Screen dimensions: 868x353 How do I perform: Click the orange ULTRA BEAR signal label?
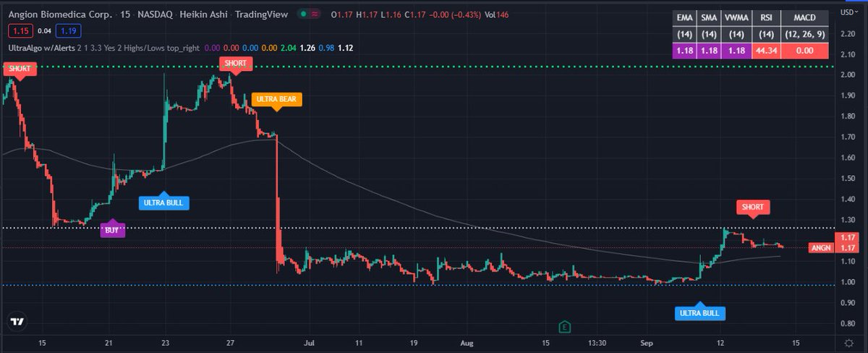point(276,100)
